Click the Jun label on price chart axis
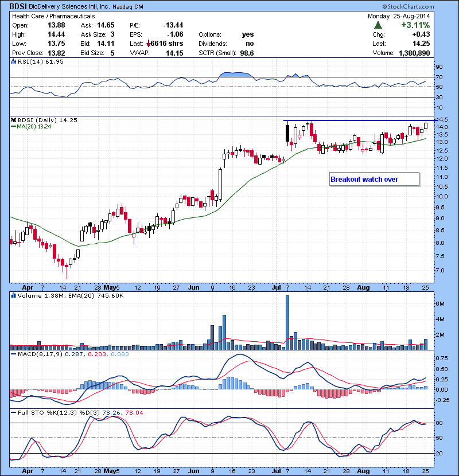The image size is (459, 476). tap(193, 287)
